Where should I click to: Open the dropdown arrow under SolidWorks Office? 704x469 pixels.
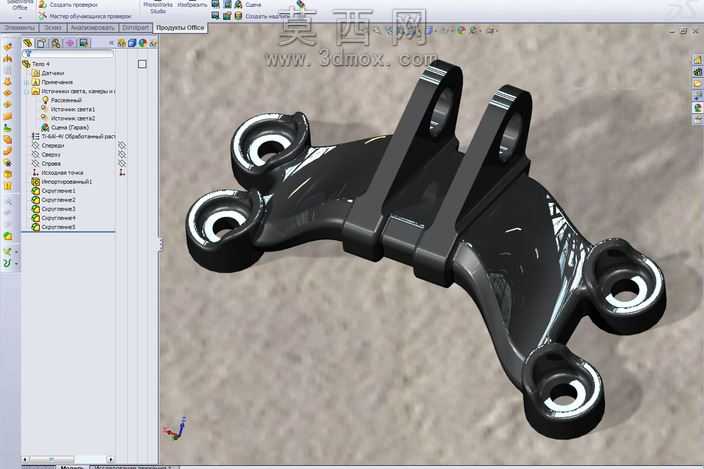[20, 18]
